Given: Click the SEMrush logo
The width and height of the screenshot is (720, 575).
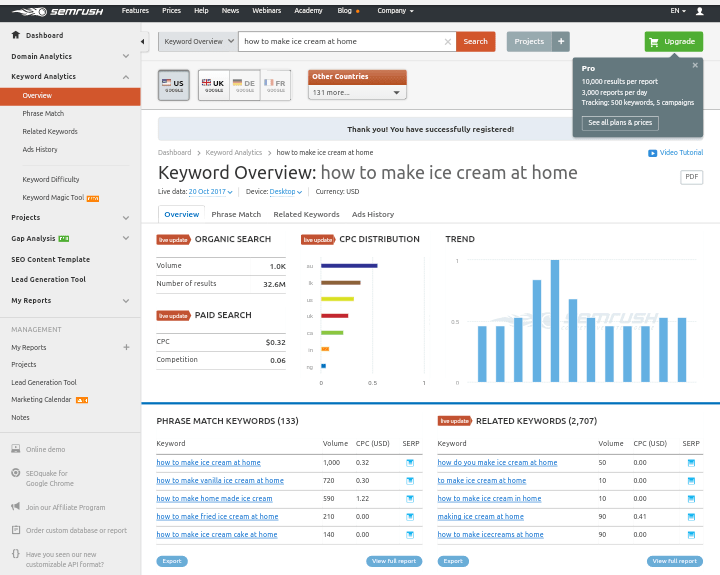Looking at the screenshot, I should 58,11.
